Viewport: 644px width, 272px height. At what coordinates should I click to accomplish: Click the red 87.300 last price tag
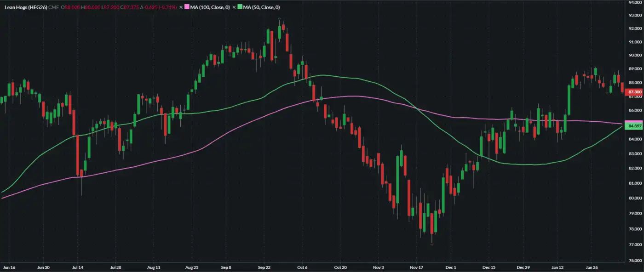tap(634, 92)
